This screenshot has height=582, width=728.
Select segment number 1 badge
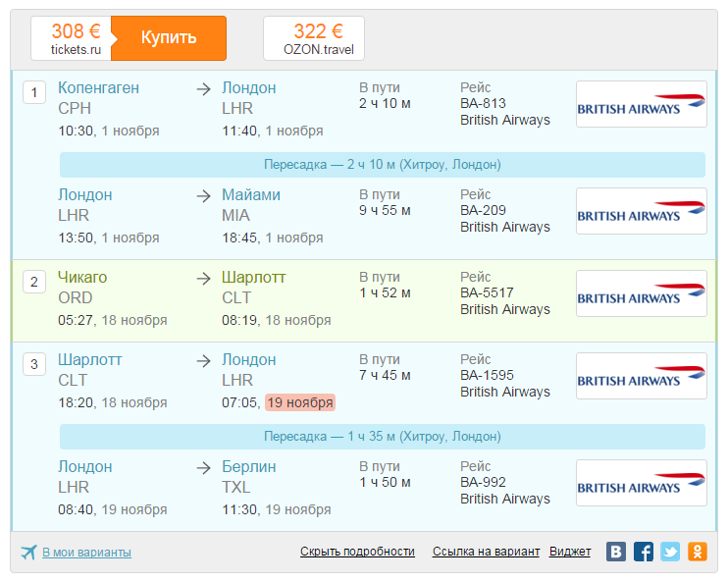point(34,92)
